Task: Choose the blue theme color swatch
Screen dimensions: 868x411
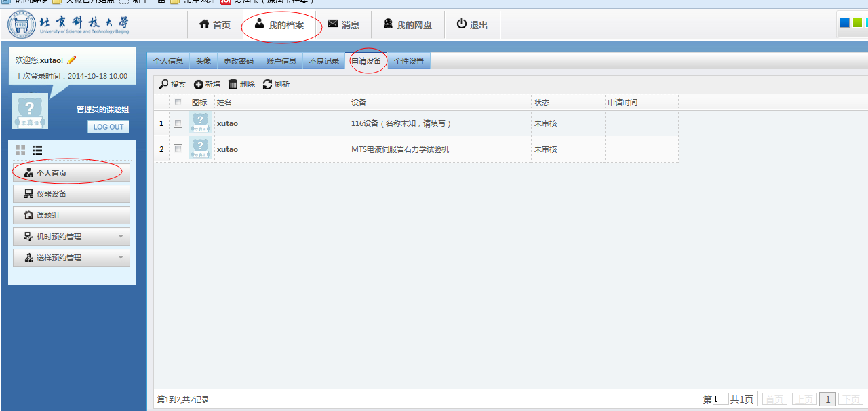Action: 844,23
